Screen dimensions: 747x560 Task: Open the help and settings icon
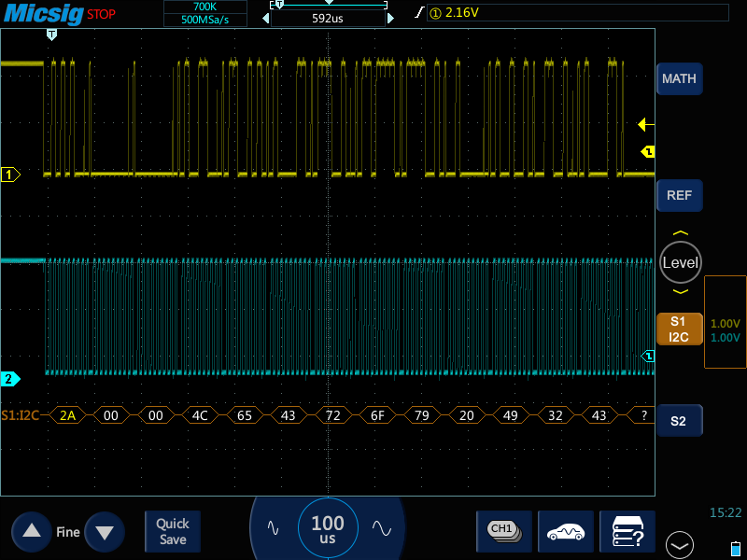click(x=627, y=531)
